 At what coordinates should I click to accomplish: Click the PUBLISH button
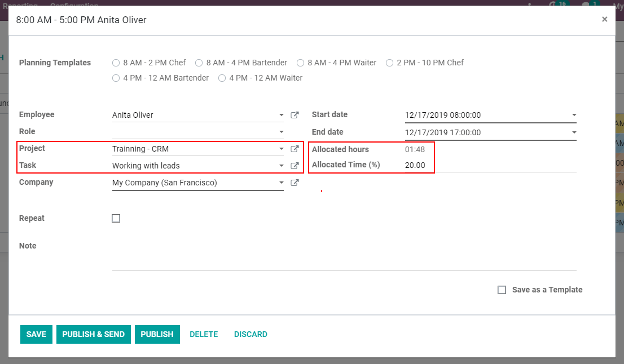157,334
